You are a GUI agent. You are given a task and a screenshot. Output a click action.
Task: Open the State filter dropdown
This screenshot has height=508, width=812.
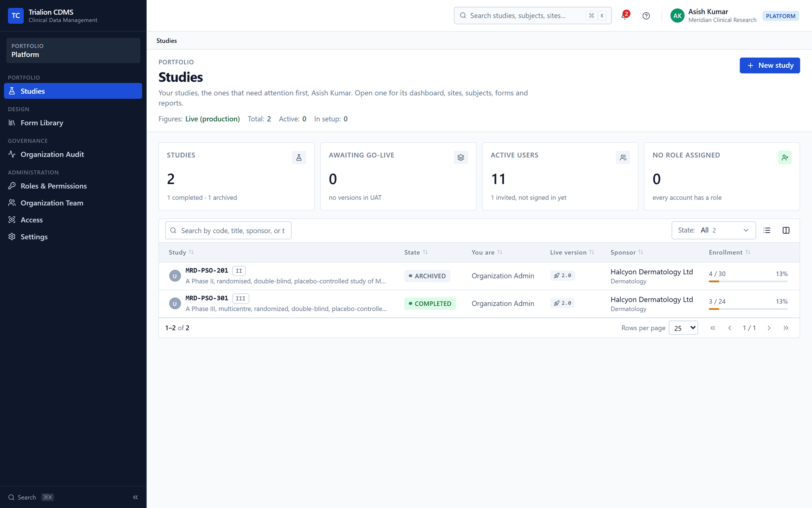(713, 230)
